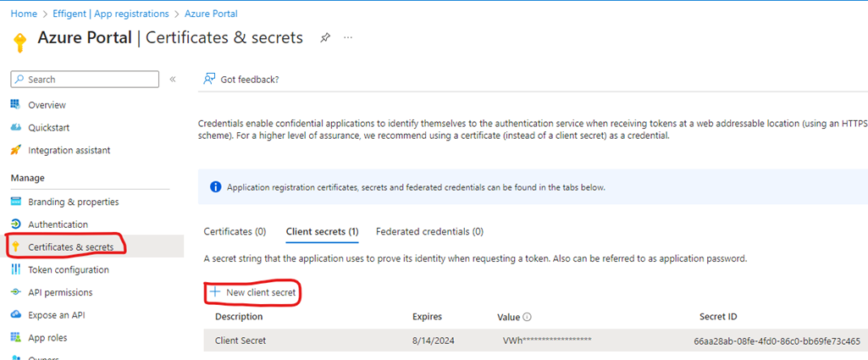Focus the sidebar Search field
The image size is (868, 360).
(85, 80)
